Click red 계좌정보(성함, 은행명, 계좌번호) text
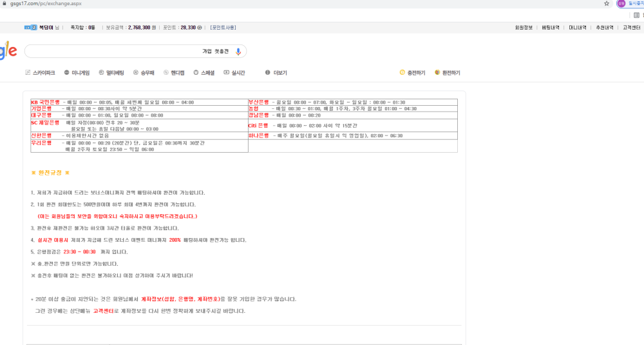The image size is (644, 345). point(181,299)
